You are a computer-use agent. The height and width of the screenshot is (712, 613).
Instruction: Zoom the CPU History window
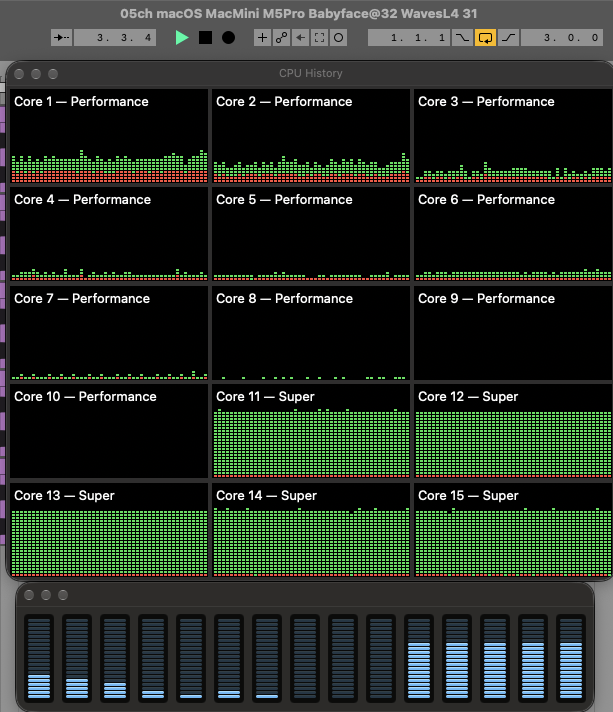tap(53, 74)
